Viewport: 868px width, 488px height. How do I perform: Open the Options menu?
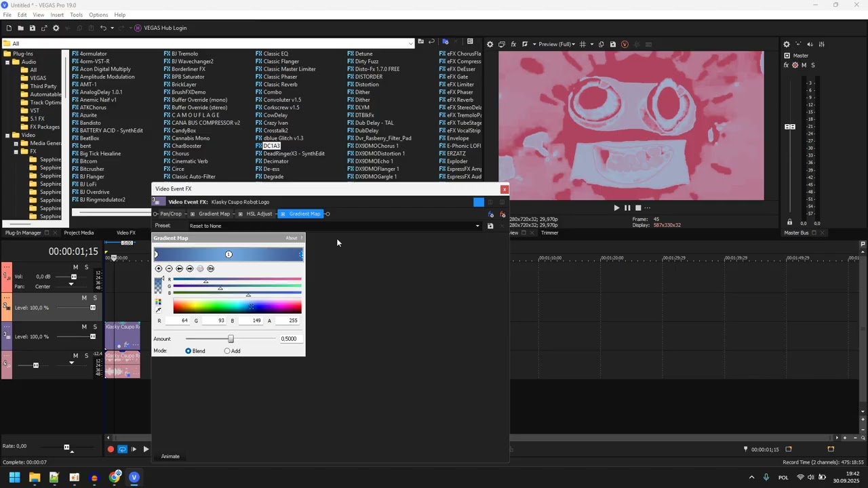98,15
